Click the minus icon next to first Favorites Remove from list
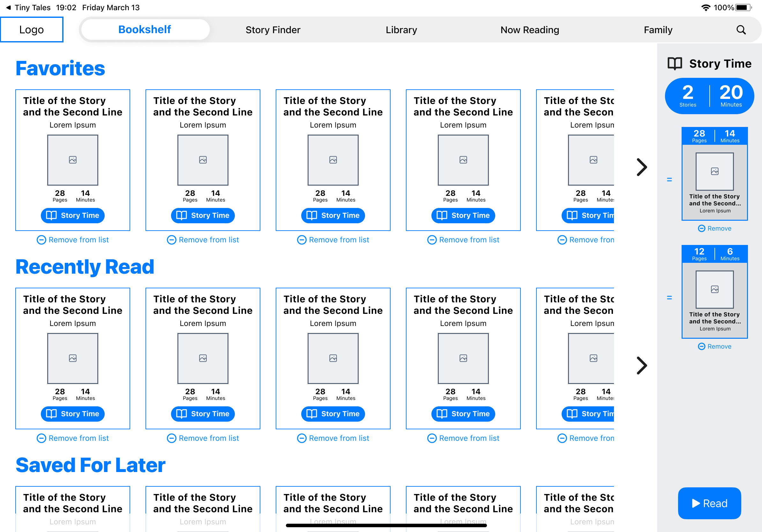The width and height of the screenshot is (762, 532). click(x=41, y=240)
